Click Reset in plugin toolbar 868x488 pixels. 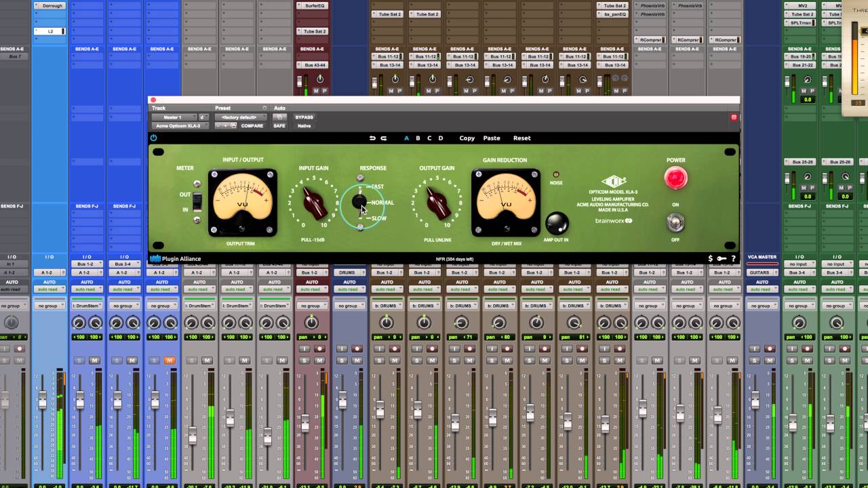coord(522,138)
